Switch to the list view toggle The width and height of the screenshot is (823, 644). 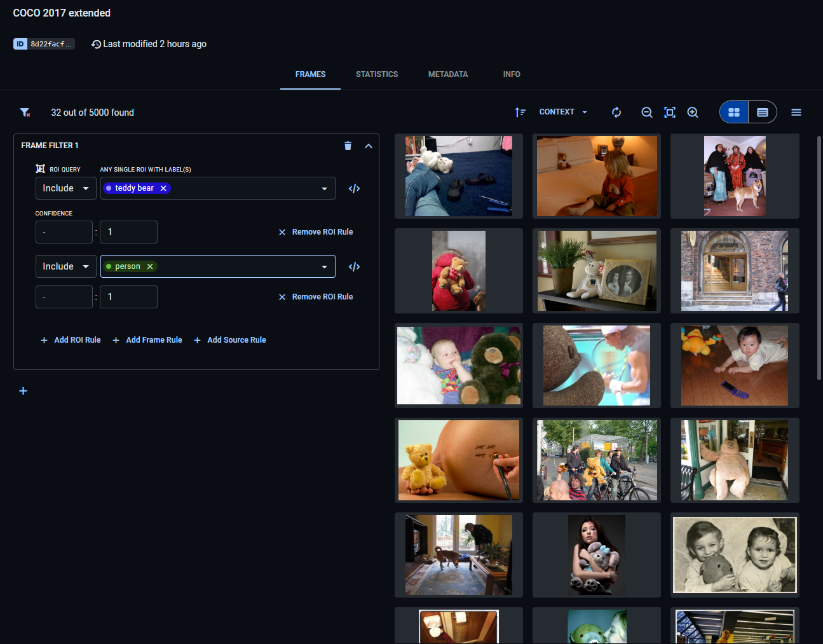pyautogui.click(x=763, y=113)
